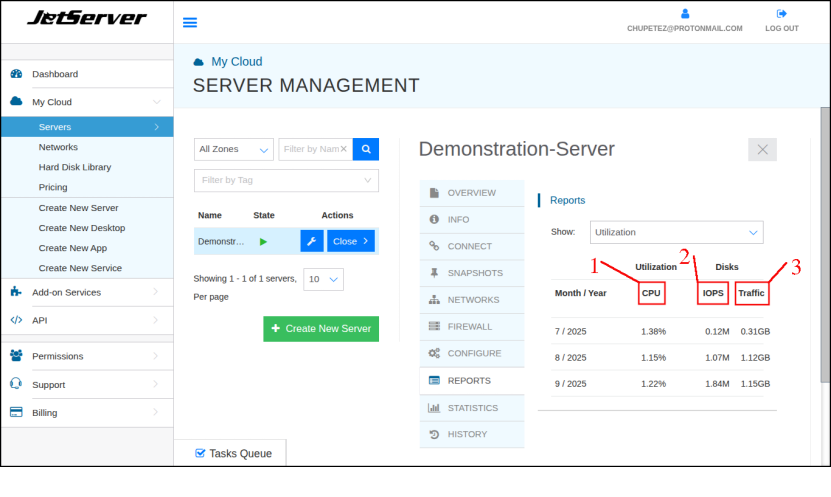Screen dimensions: 831x497
Task: Expand the Show Utilization dropdown
Action: pos(676,232)
